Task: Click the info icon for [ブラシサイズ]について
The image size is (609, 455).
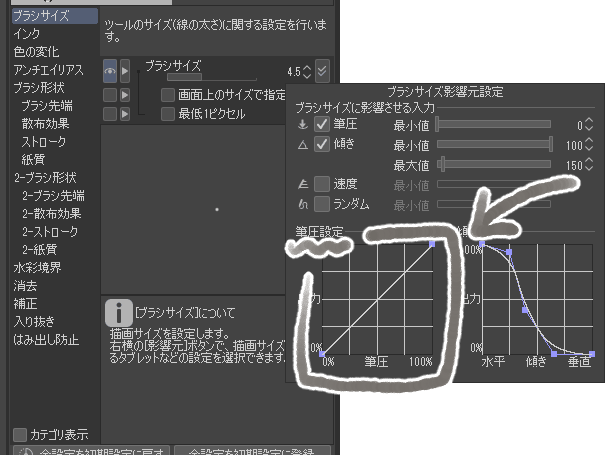Action: click(x=120, y=314)
